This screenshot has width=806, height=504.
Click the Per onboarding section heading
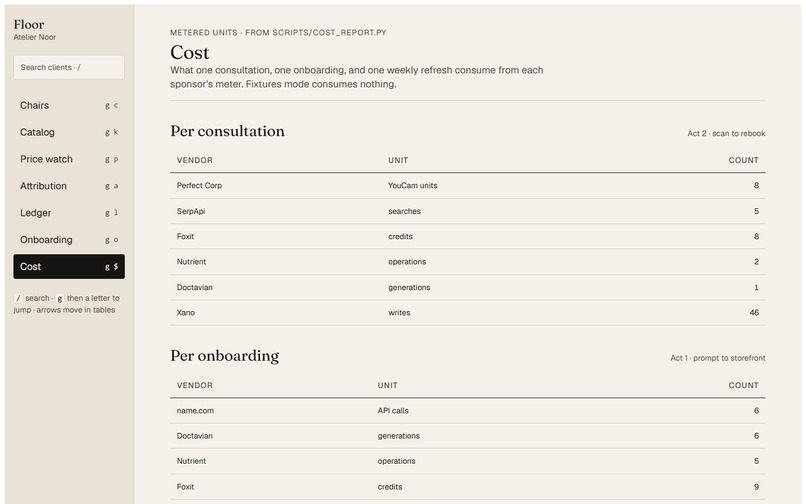(225, 356)
